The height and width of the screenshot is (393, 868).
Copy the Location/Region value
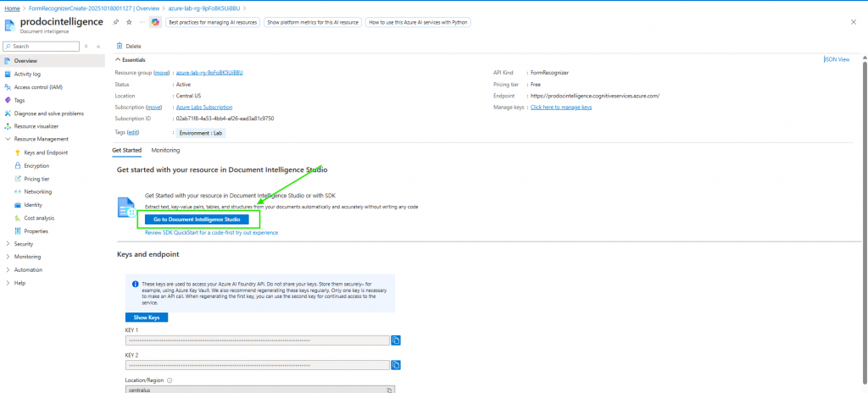click(x=389, y=390)
